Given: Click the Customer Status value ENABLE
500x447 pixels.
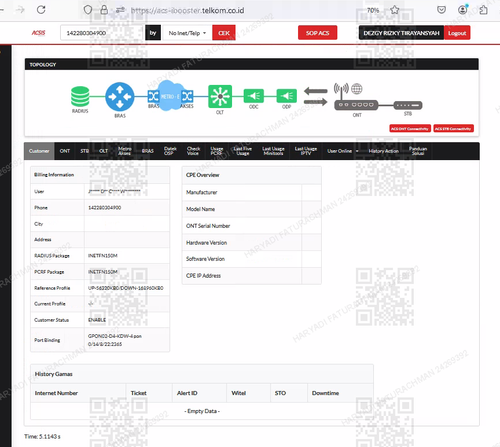Looking at the screenshot, I should tap(97, 320).
